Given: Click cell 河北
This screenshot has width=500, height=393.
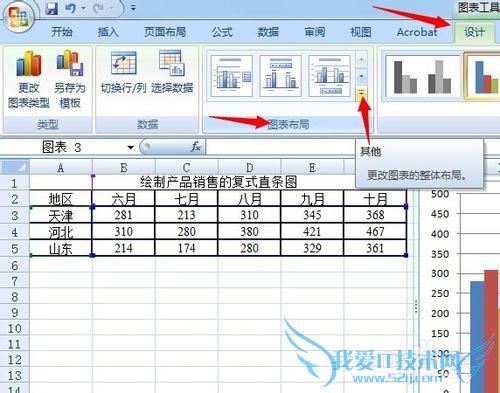Looking at the screenshot, I should click(x=61, y=232).
